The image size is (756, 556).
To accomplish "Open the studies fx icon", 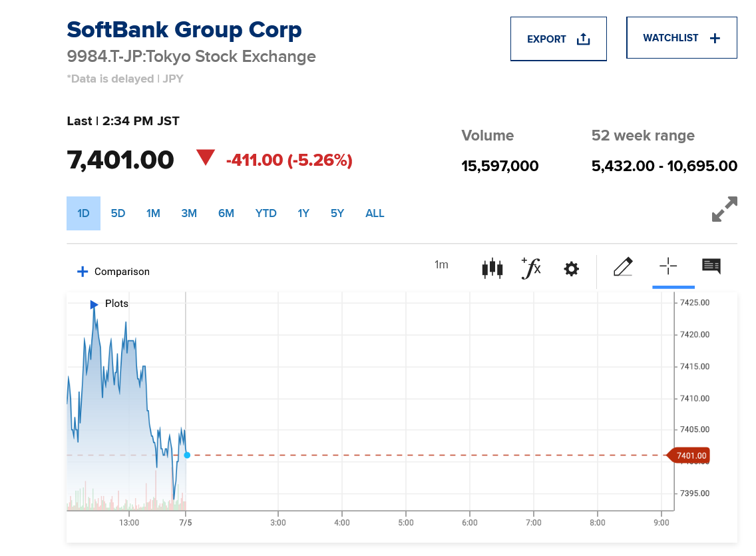I will 531,268.
